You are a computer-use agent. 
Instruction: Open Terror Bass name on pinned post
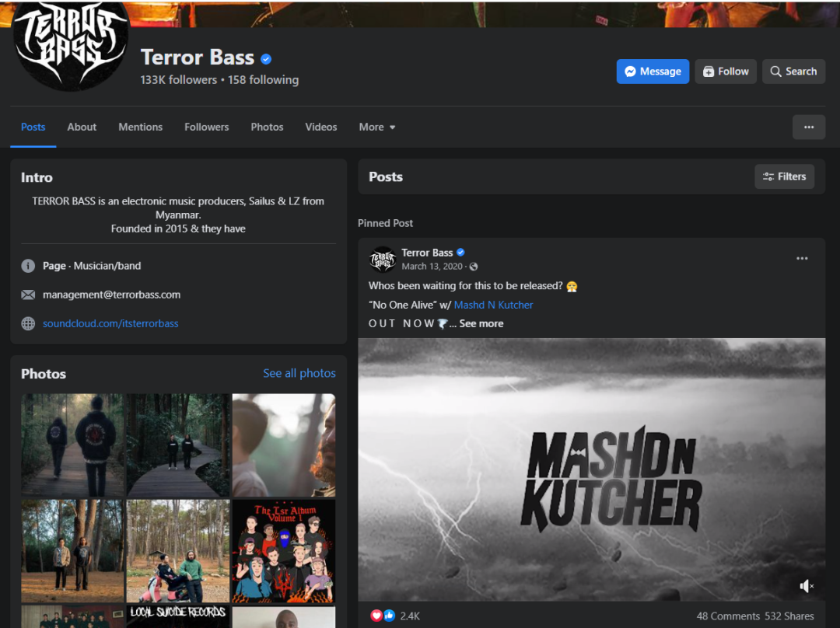click(427, 253)
